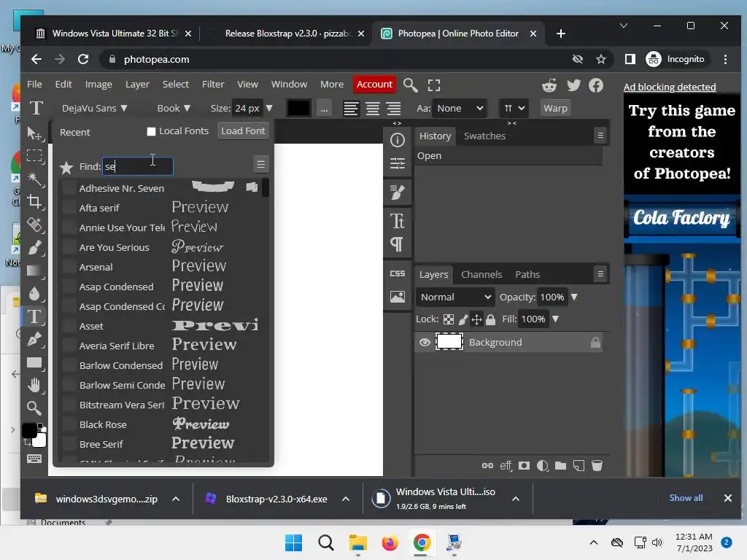Check the box next to Bree Serif
747x560 pixels.
pyautogui.click(x=69, y=444)
